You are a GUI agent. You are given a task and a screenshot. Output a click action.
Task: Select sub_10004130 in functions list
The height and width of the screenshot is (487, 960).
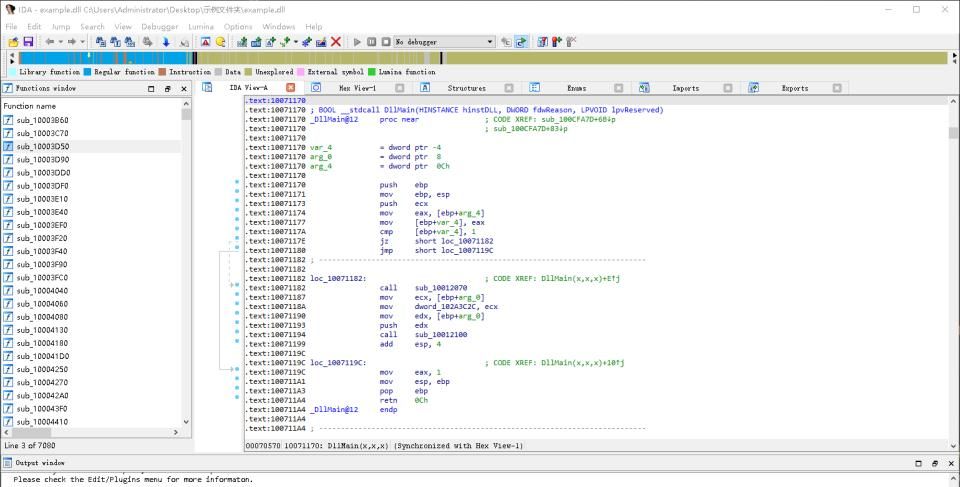(42, 330)
